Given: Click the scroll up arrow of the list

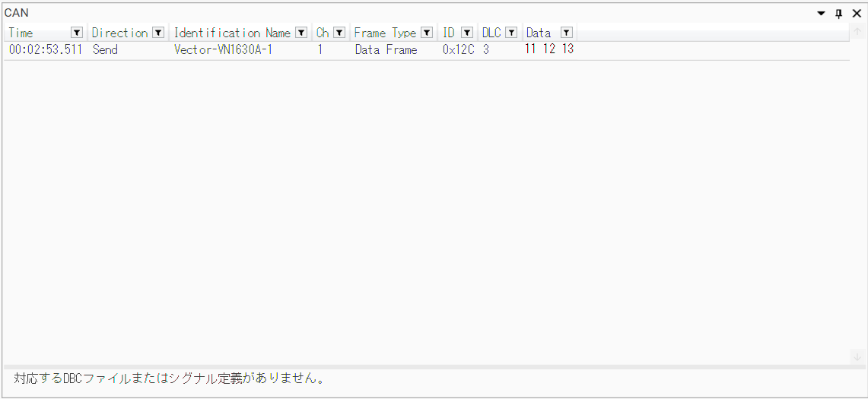Looking at the screenshot, I should pos(857,32).
